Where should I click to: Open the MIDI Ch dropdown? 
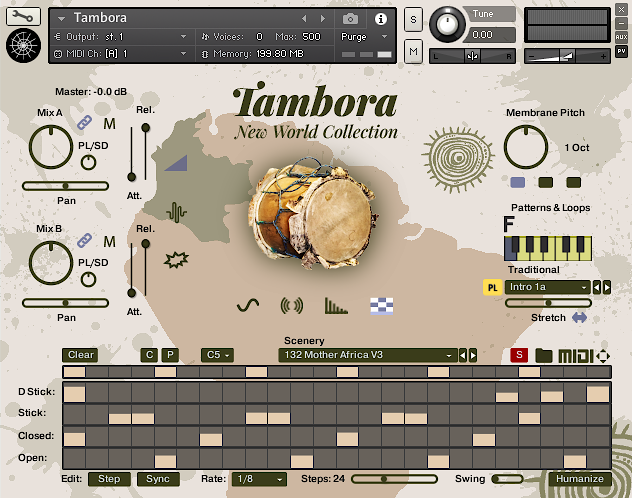pyautogui.click(x=121, y=54)
